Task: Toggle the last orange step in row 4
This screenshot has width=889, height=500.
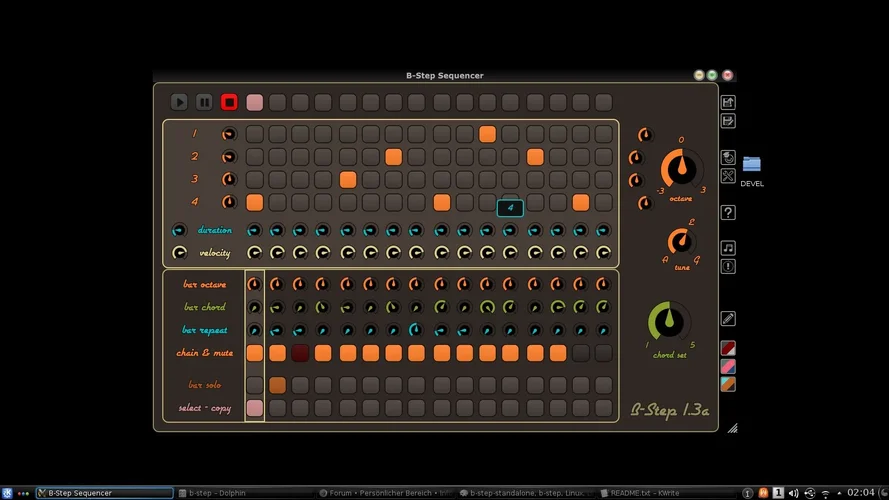Action: [x=581, y=202]
